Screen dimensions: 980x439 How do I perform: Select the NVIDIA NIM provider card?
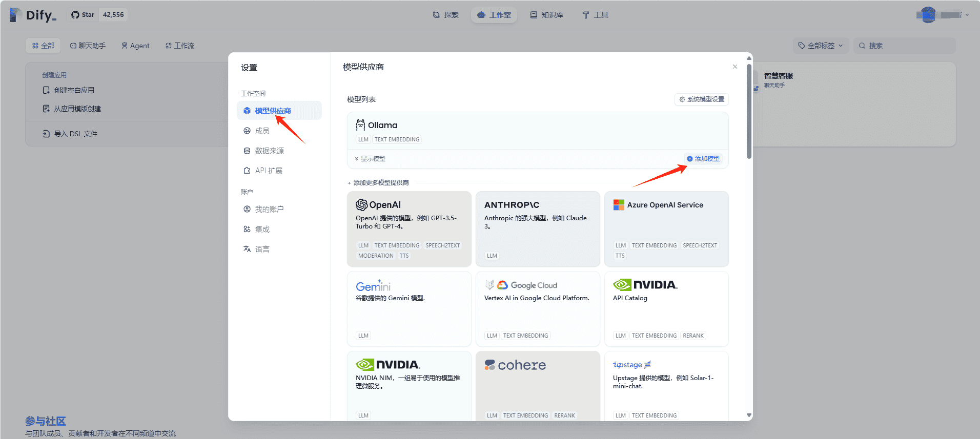click(409, 386)
